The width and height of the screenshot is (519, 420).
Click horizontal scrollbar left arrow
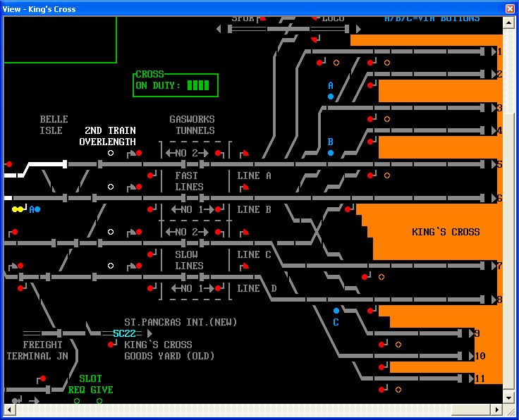click(x=9, y=409)
